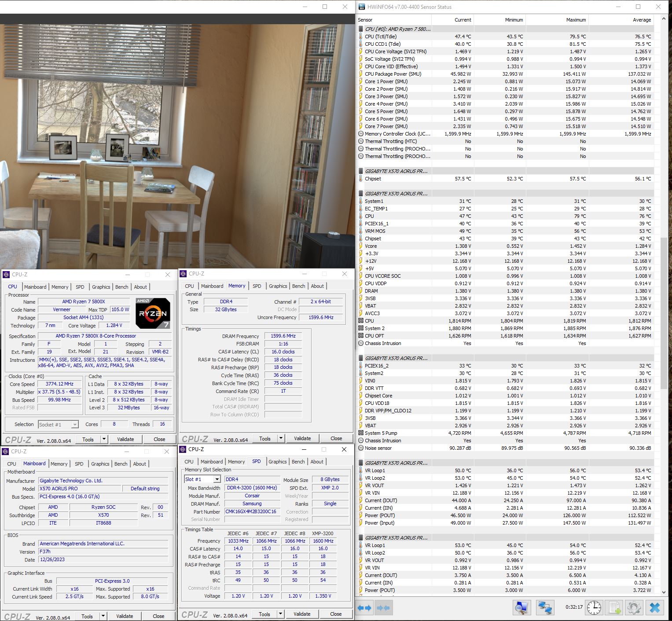The image size is (672, 621).
Task: Click the title icon of CPU-Z Mainboard window
Action: 6,451
